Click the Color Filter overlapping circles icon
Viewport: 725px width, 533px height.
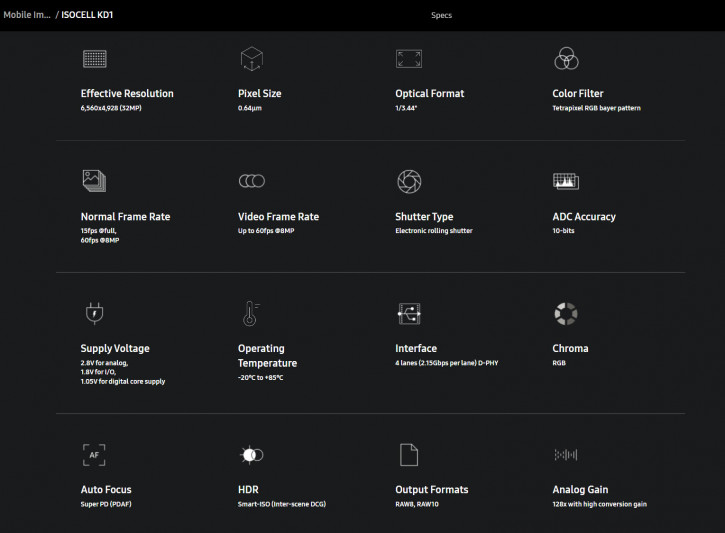coord(566,58)
